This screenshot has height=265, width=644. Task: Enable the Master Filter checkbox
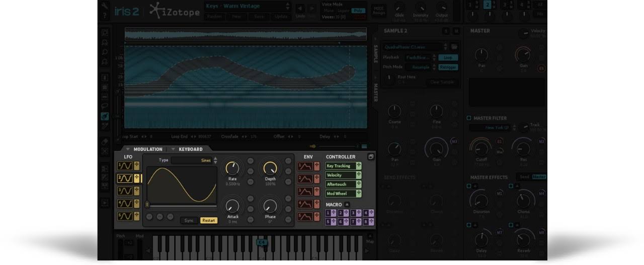469,118
